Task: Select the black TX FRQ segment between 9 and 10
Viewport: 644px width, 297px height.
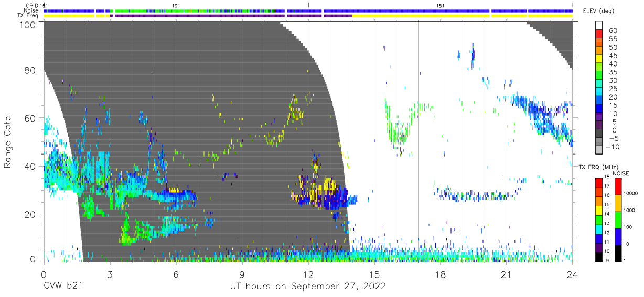Action: point(599,256)
